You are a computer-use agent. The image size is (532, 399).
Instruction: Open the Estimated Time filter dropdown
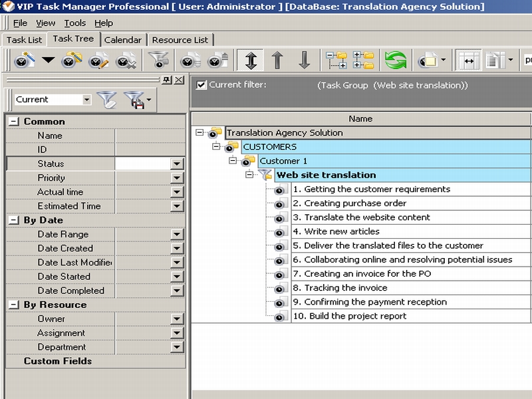(177, 206)
